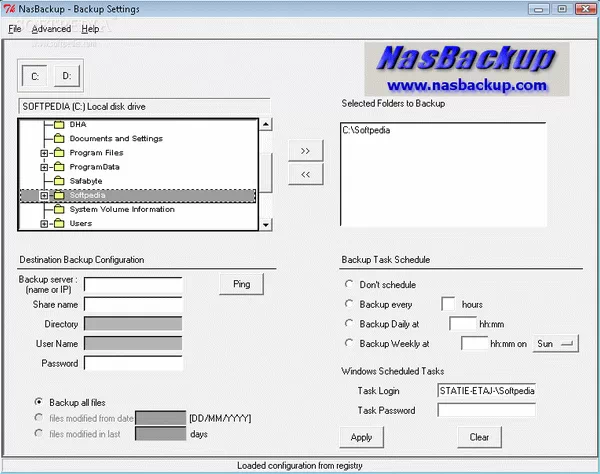This screenshot has width=600, height=474.
Task: Click the DHA folder icon
Action: pyautogui.click(x=59, y=124)
